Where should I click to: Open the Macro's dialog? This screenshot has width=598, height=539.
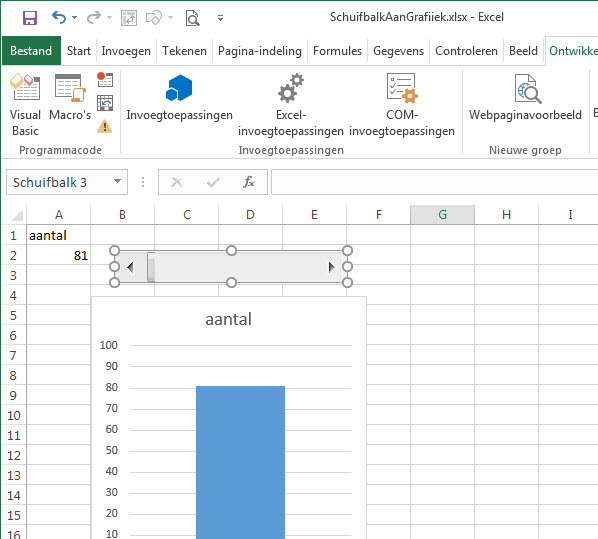[x=70, y=97]
